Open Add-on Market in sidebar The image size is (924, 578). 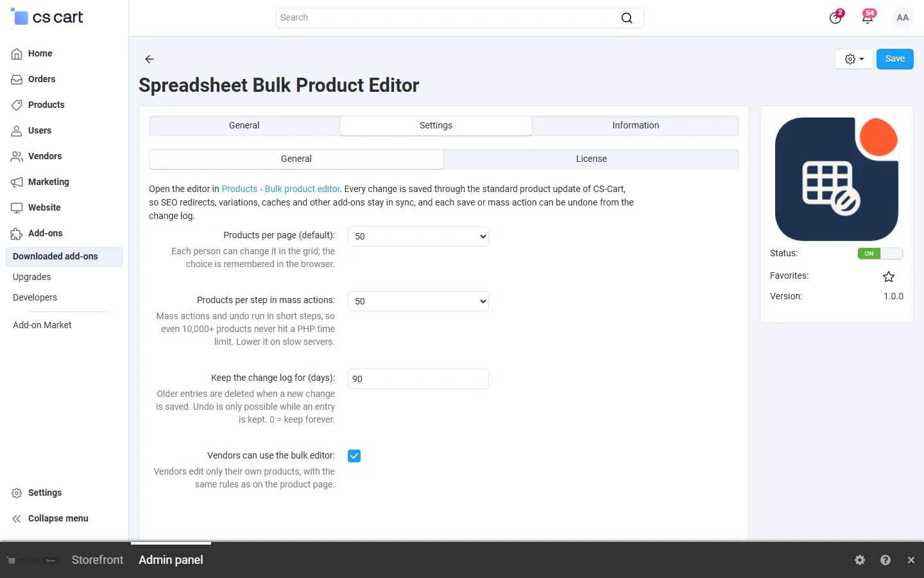(42, 326)
